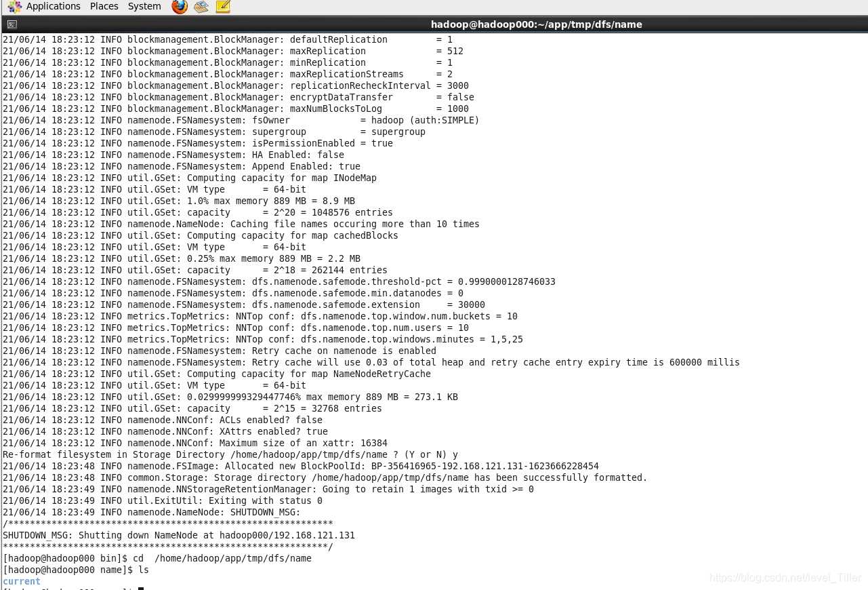Click the top.window.num.buckets = 10 line
Viewport: 868px width, 590px height.
[x=260, y=316]
